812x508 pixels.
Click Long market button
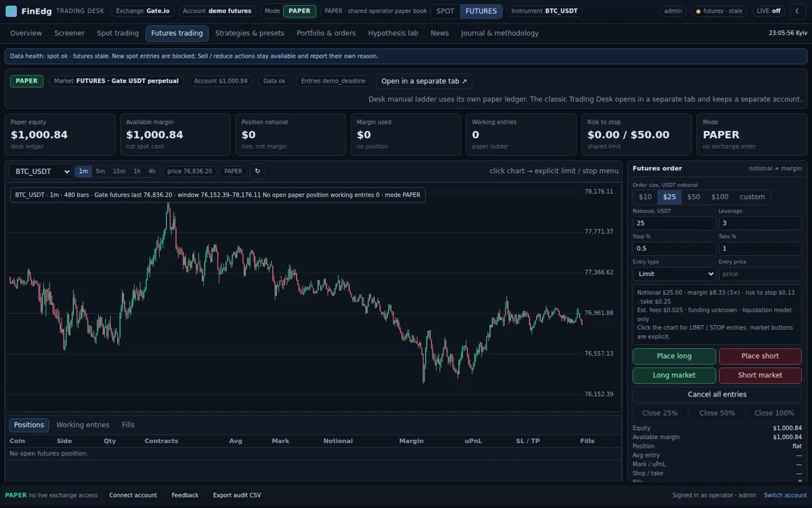(x=674, y=375)
